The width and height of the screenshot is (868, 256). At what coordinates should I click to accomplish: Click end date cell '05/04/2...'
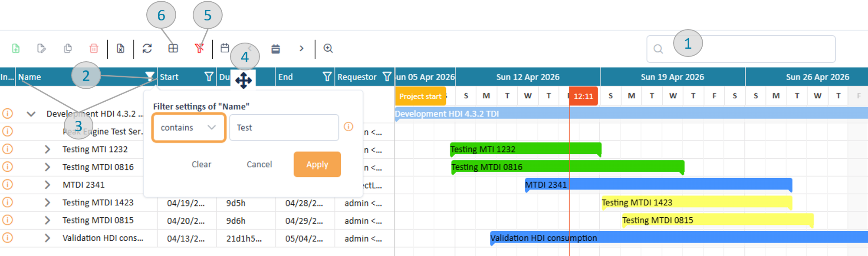coord(304,239)
